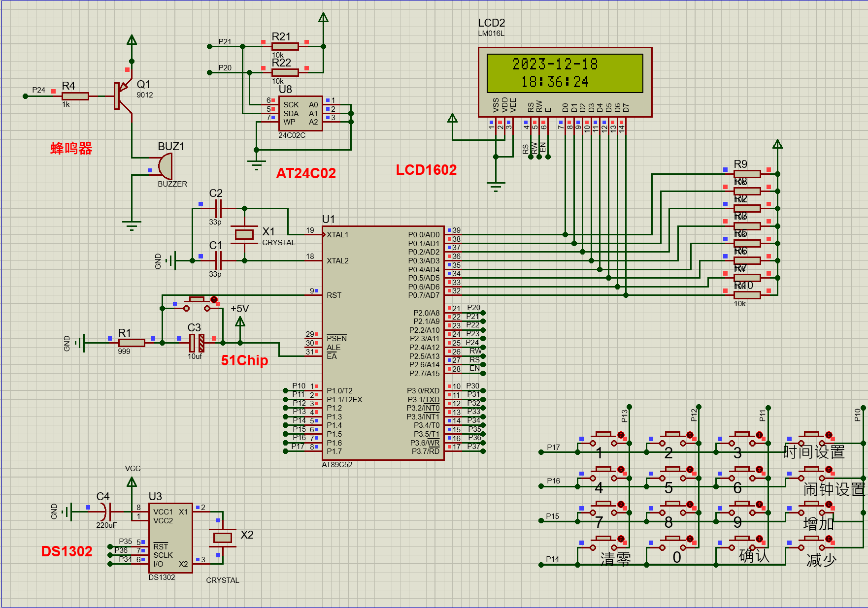Click the red LCD1602 label
The height and width of the screenshot is (608, 868).
coord(426,170)
